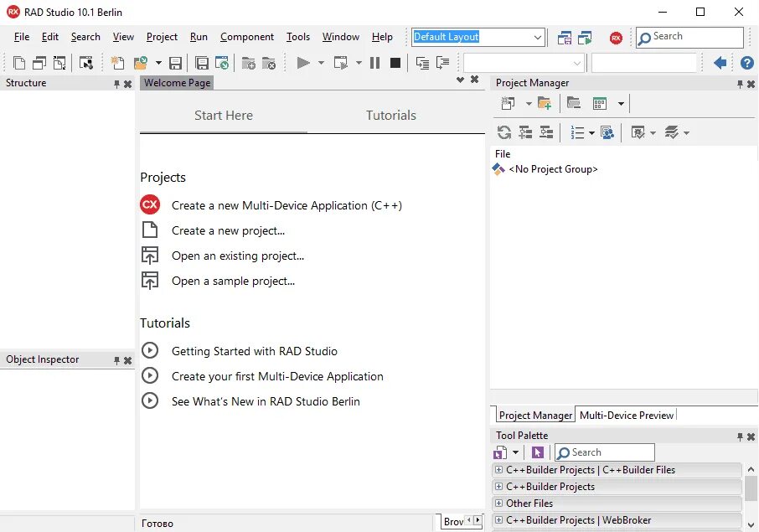
Task: Click the Collapse all tree icon in Project Manager
Action: pos(546,132)
